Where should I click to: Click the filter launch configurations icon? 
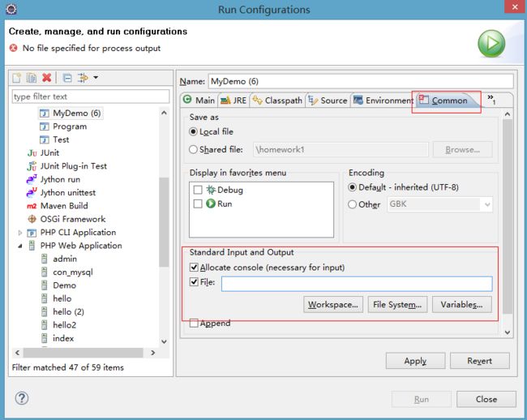[83, 78]
